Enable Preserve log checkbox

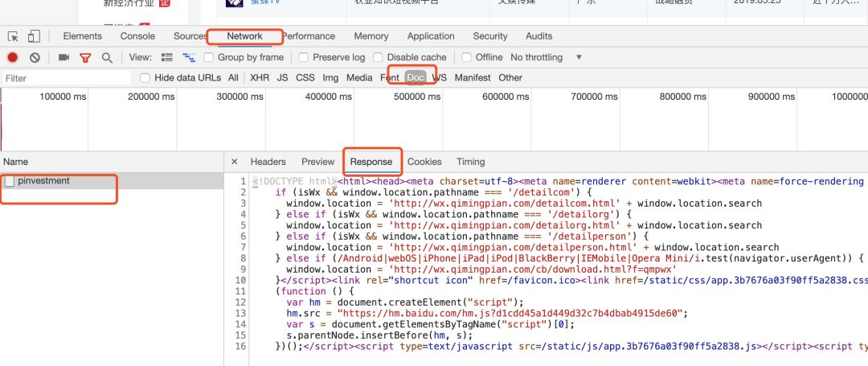303,57
